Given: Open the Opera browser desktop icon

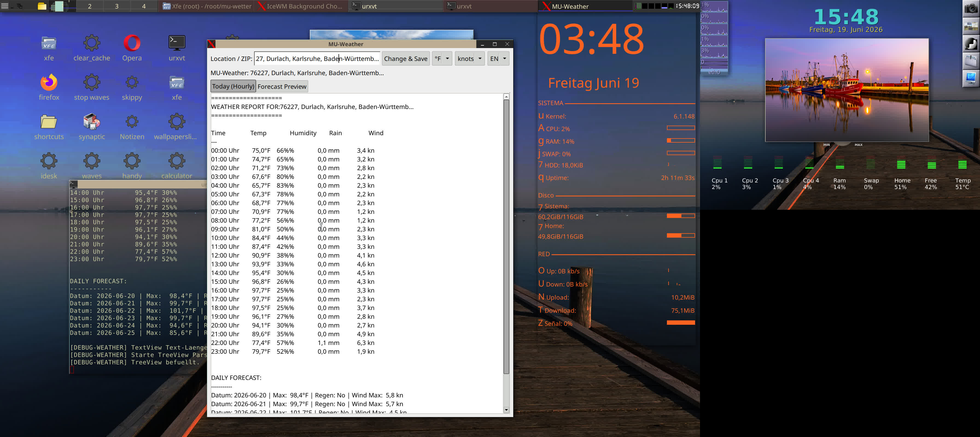Looking at the screenshot, I should pos(132,43).
